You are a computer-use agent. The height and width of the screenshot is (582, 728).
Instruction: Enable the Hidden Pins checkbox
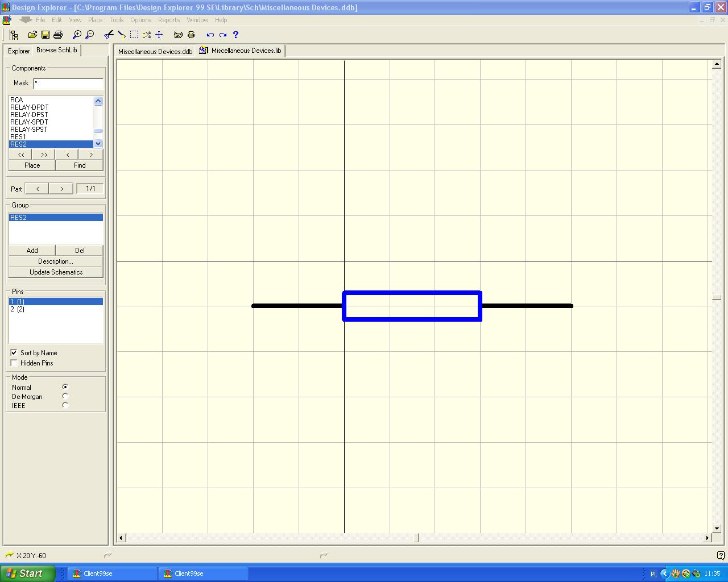click(14, 363)
